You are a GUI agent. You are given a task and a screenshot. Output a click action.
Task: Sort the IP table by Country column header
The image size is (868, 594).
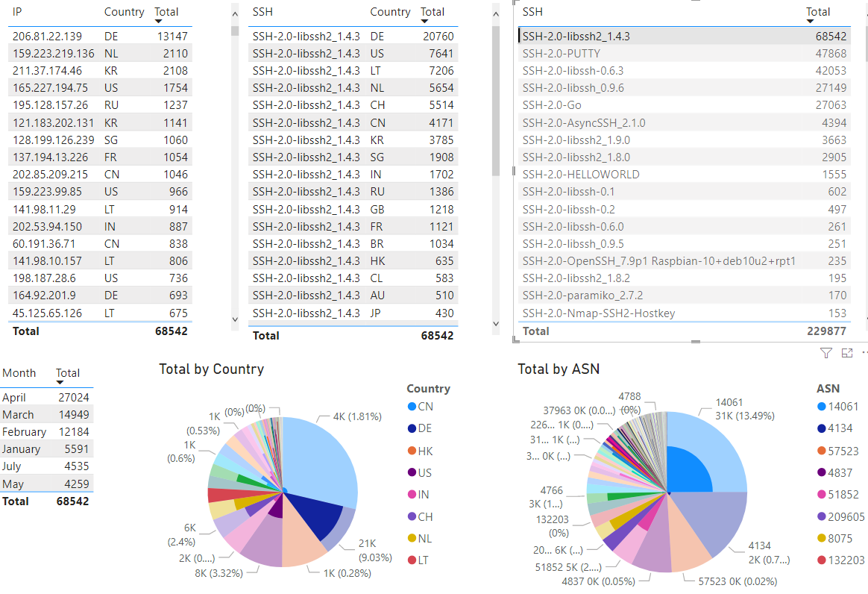click(x=124, y=12)
